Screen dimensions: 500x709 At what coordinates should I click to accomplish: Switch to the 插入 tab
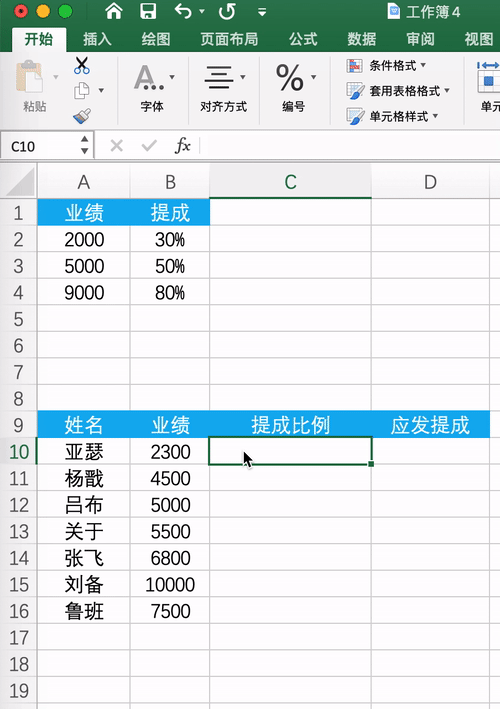[97, 39]
